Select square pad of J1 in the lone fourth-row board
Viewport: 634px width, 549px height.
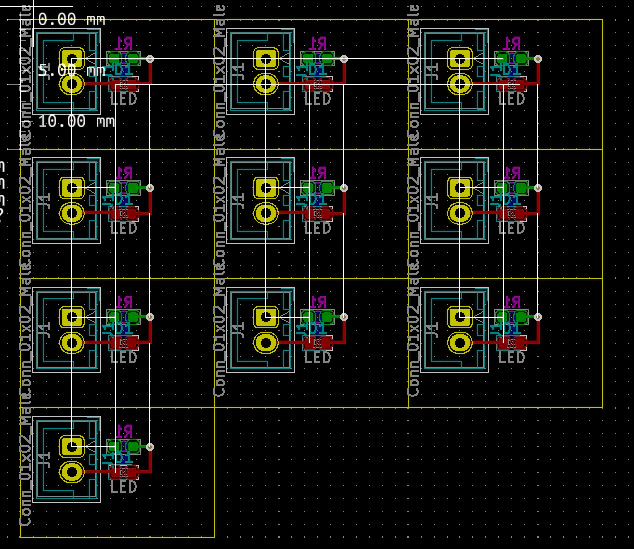pyautogui.click(x=72, y=446)
